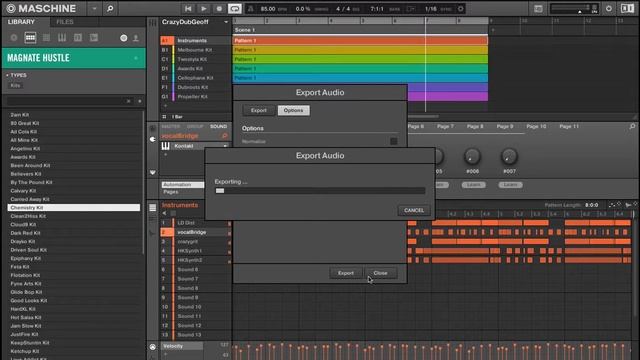Click the audio engine power icon
The image size is (640, 360).
coord(609,9)
